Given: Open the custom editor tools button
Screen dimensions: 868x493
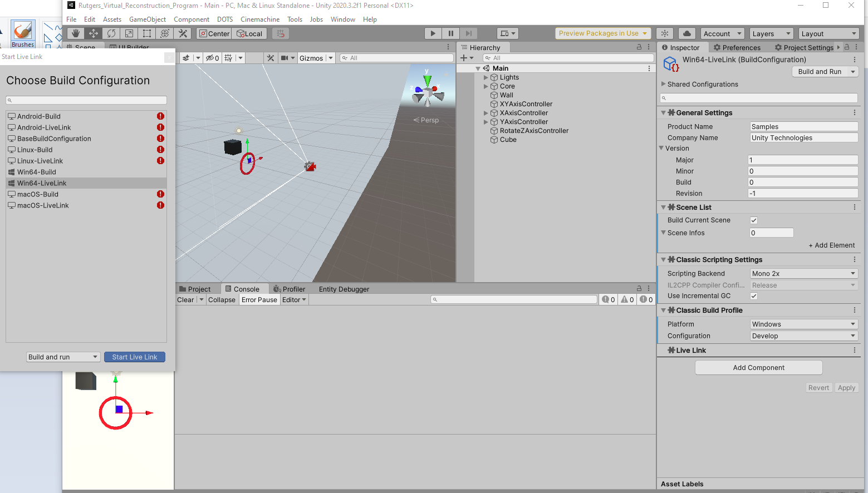Looking at the screenshot, I should pos(183,33).
